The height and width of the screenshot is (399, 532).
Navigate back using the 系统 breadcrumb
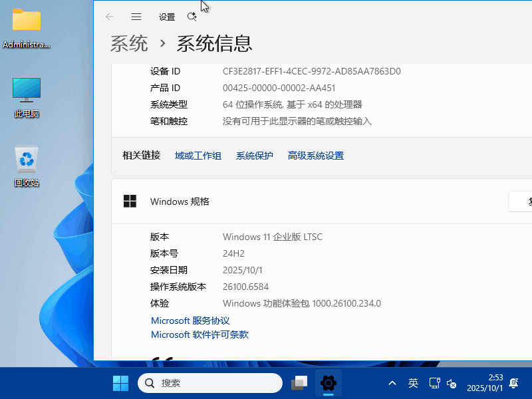[x=130, y=44]
